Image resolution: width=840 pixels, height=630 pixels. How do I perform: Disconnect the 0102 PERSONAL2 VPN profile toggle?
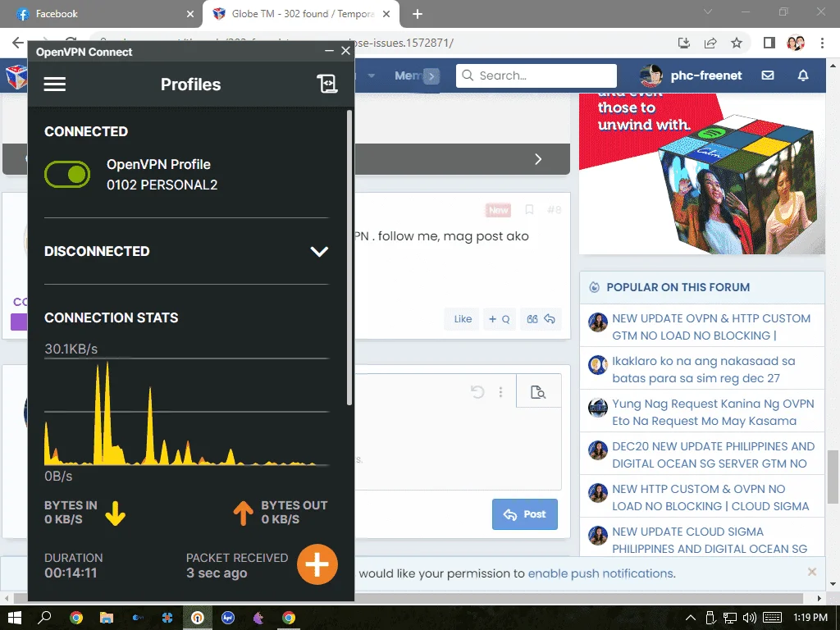pos(67,174)
